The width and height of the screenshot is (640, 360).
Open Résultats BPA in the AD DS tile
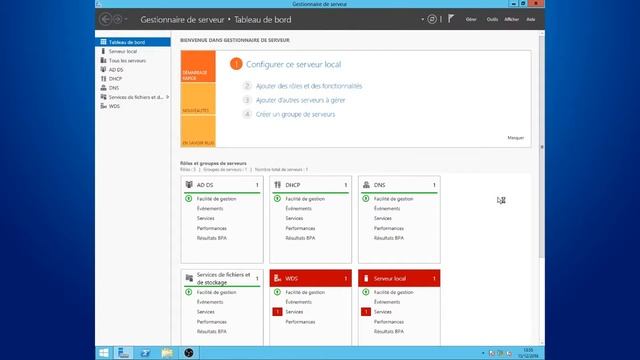click(x=211, y=238)
